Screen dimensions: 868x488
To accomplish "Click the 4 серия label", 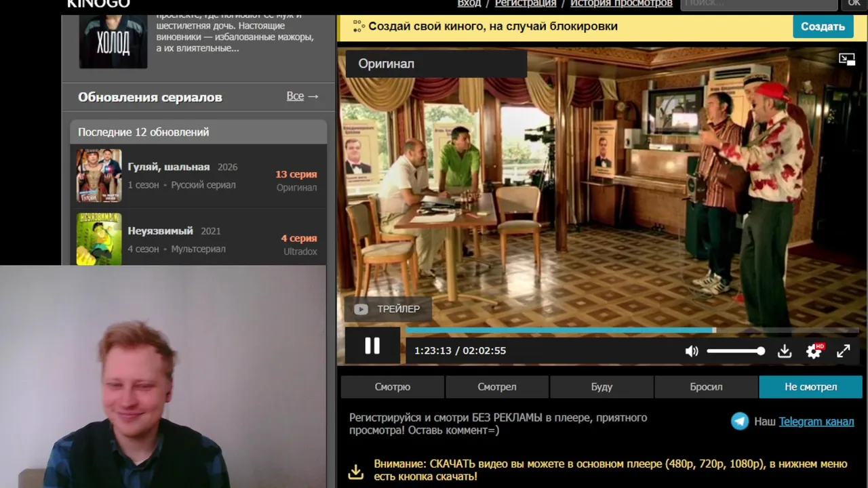I will coord(299,239).
